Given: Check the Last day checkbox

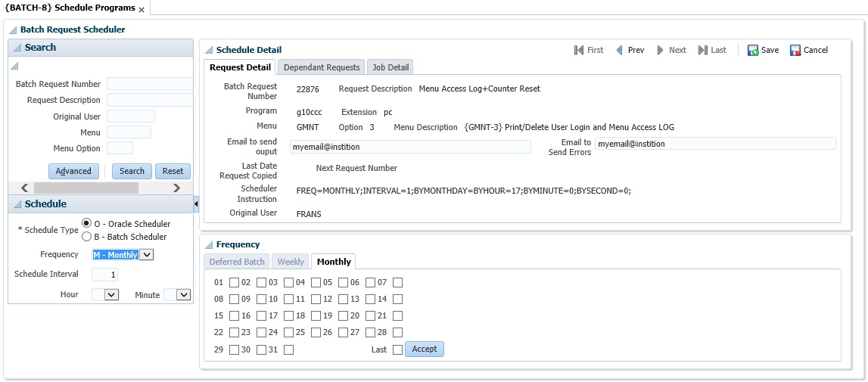Looking at the screenshot, I should [x=397, y=349].
